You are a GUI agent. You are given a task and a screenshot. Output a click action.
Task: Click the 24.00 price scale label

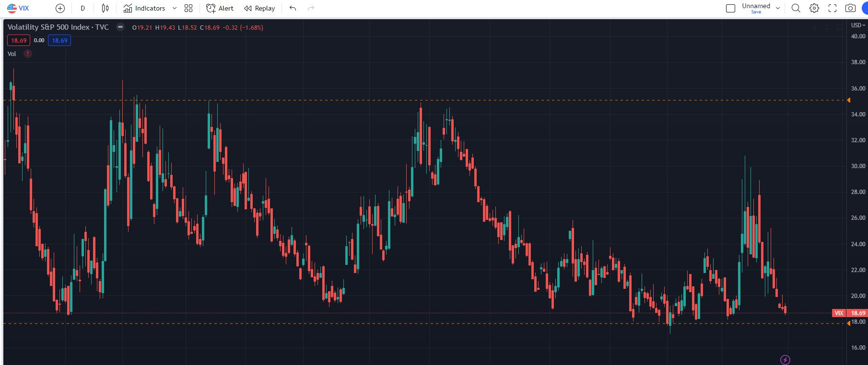[858, 244]
